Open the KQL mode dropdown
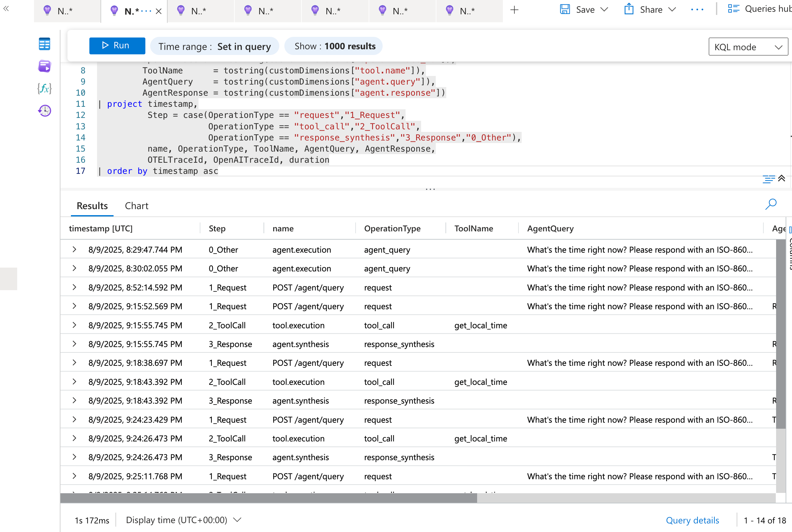792x532 pixels. 748,47
